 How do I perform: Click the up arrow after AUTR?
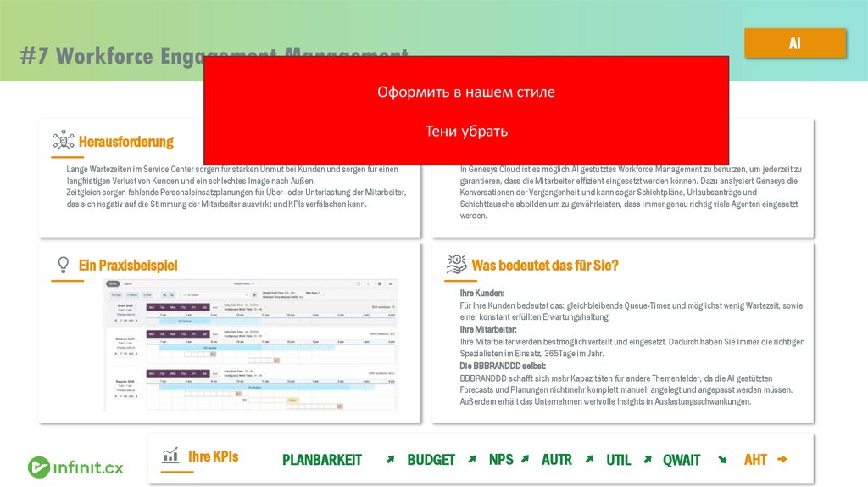(589, 459)
